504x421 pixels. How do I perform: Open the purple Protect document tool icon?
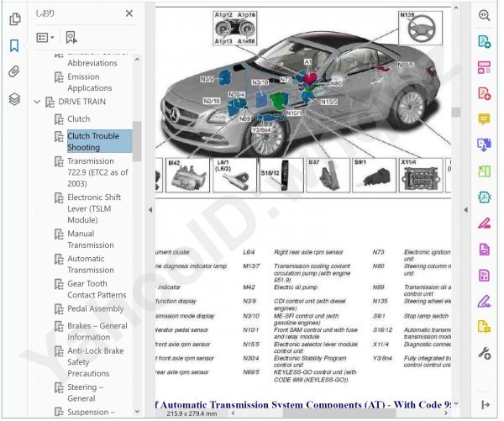coord(484,250)
